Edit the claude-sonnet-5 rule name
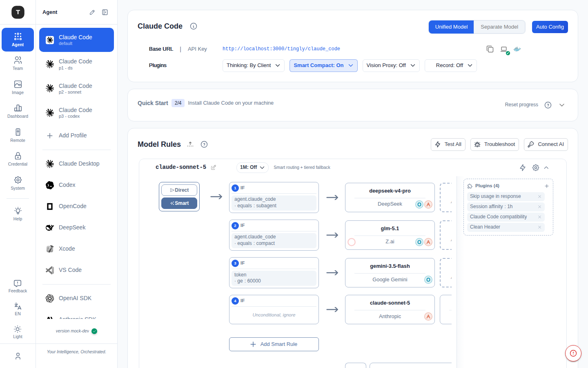588x368 pixels. [213, 167]
